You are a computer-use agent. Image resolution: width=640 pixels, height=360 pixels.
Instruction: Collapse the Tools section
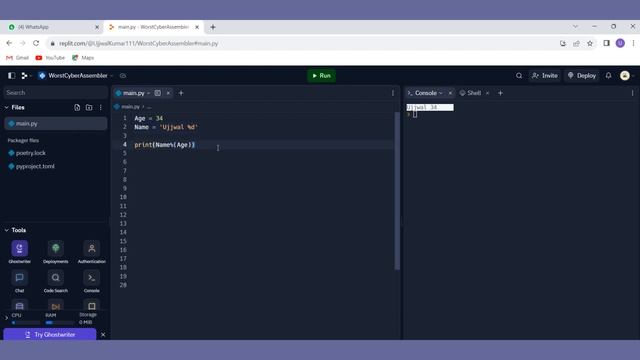pos(7,230)
